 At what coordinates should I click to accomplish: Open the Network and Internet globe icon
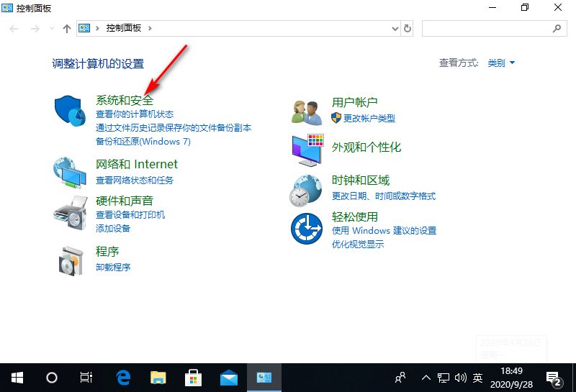pyautogui.click(x=71, y=173)
